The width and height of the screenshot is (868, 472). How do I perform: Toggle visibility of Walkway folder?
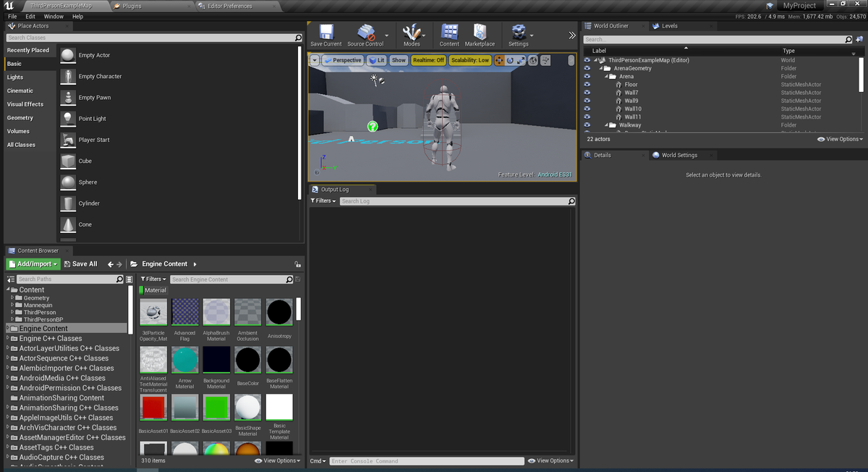[587, 125]
